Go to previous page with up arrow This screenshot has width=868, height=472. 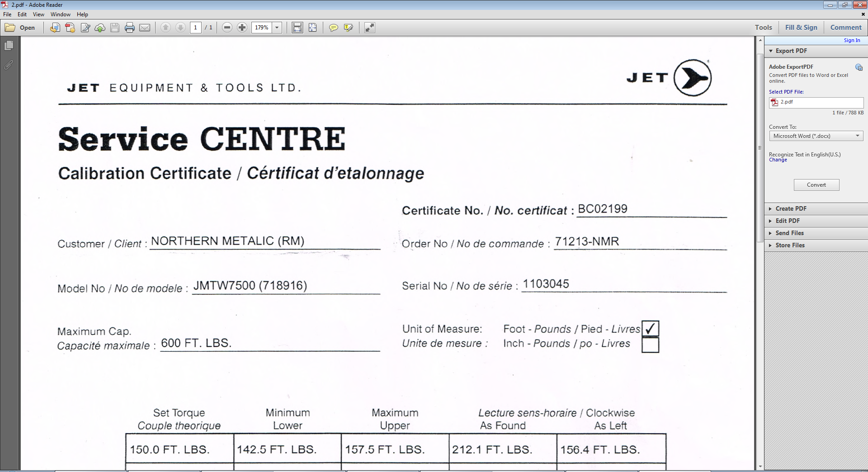point(165,28)
